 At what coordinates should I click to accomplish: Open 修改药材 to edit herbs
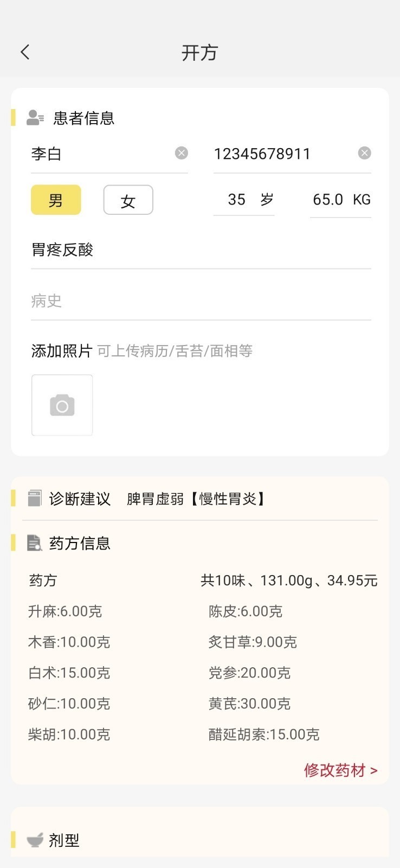pyautogui.click(x=340, y=770)
